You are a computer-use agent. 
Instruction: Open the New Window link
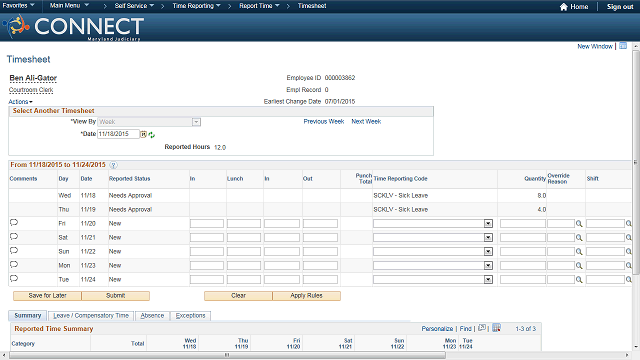click(595, 47)
